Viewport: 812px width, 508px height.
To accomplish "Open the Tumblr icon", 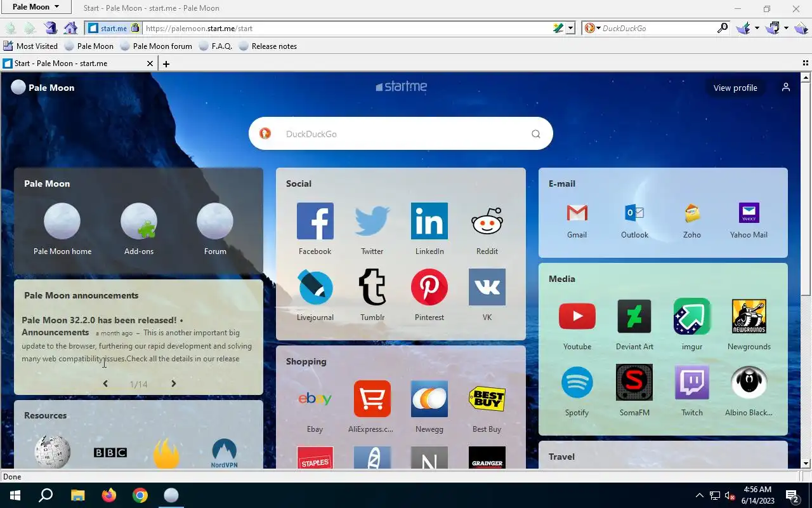I will pyautogui.click(x=372, y=287).
